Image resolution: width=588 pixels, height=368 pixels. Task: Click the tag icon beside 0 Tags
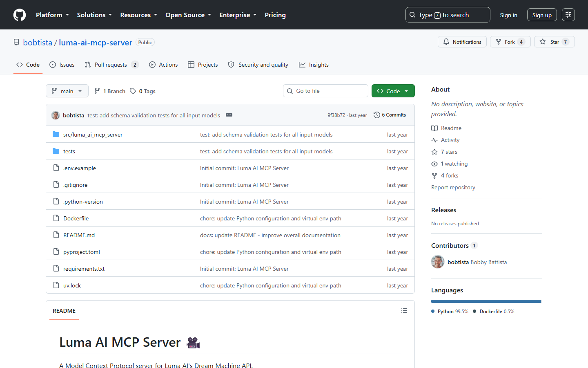tap(133, 91)
